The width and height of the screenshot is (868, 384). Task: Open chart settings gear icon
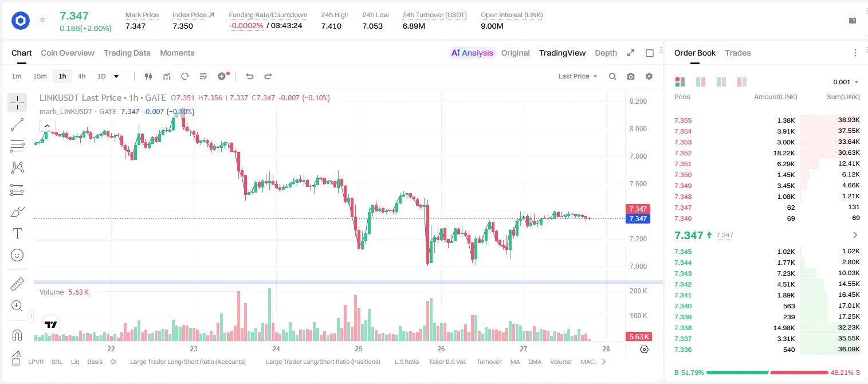(x=649, y=76)
